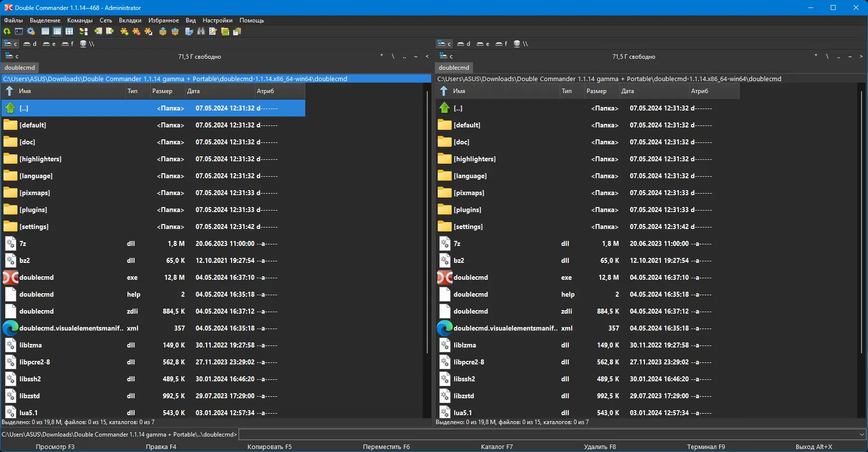
Task: Open favorites with right panel * button
Action: pyautogui.click(x=816, y=56)
